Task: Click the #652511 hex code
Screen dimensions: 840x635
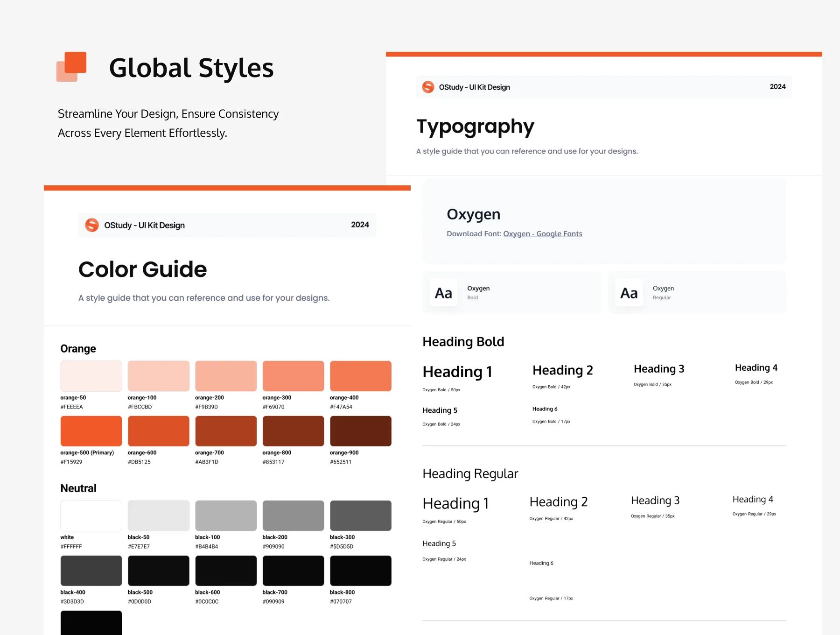Action: point(341,462)
